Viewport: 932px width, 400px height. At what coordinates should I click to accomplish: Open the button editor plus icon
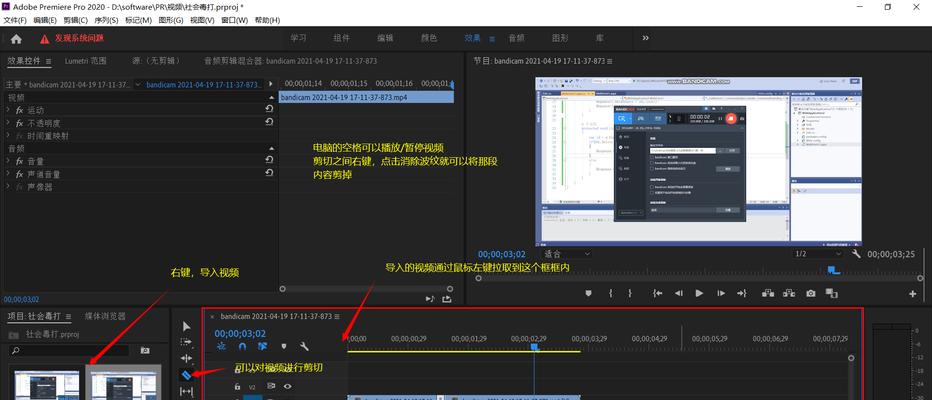(912, 294)
